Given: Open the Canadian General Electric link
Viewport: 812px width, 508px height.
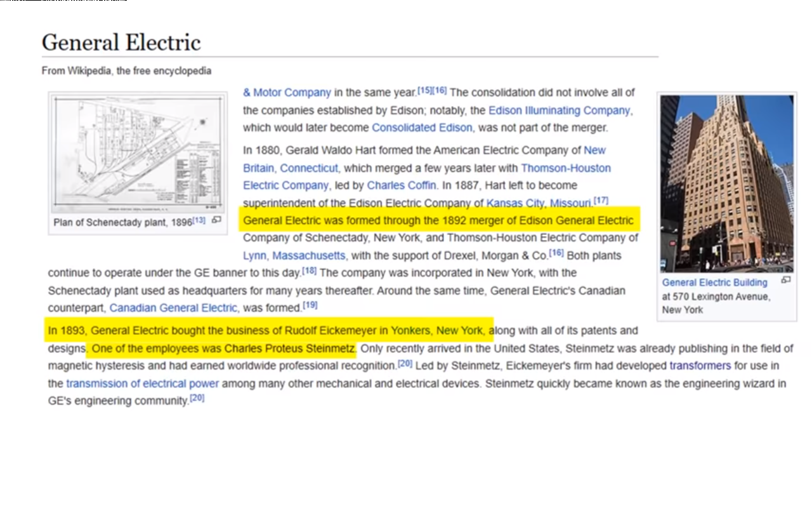Looking at the screenshot, I should (174, 308).
